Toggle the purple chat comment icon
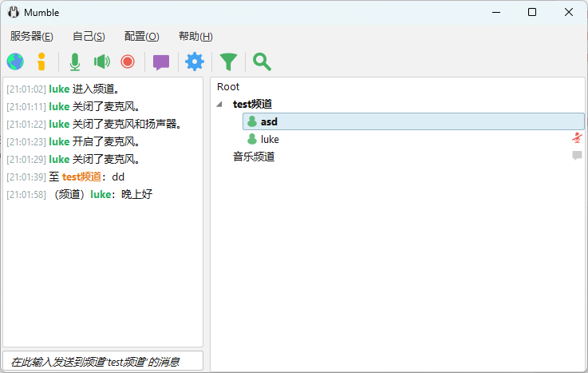 point(161,62)
